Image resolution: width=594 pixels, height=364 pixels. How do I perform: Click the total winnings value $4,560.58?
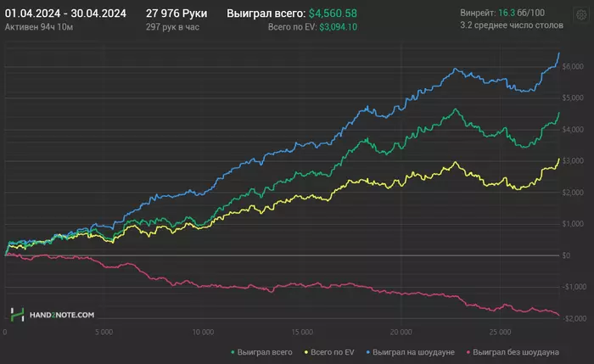(333, 14)
